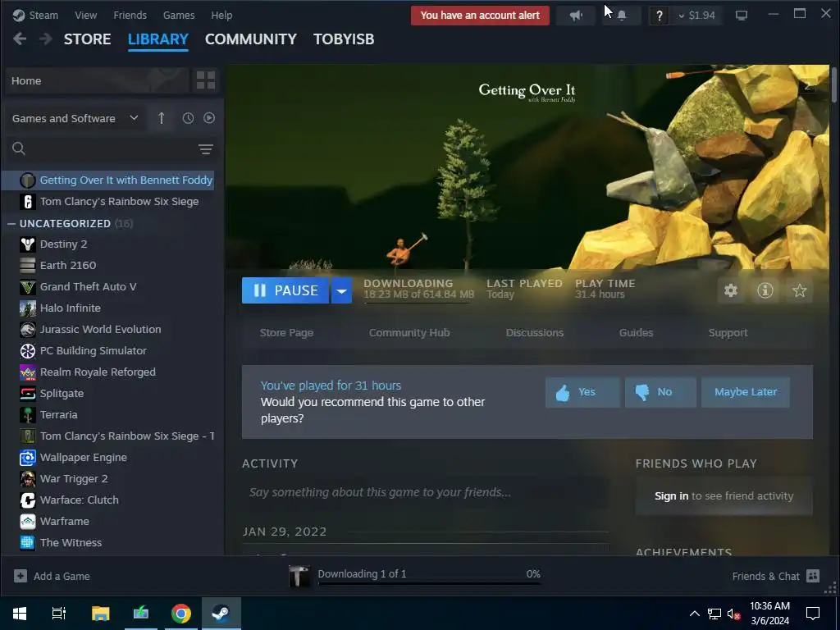The image size is (840, 630).
Task: Open File Explorer from taskbar
Action: (x=101, y=614)
